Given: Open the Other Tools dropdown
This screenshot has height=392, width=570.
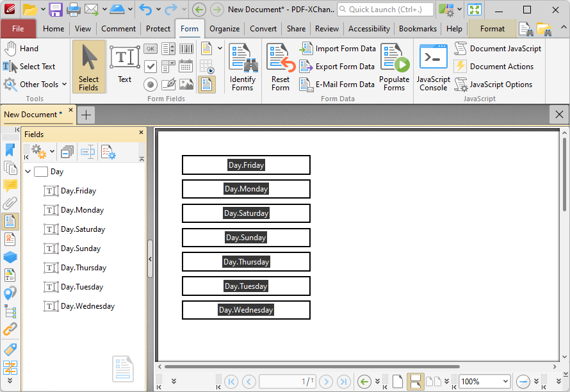Looking at the screenshot, I should click(35, 85).
